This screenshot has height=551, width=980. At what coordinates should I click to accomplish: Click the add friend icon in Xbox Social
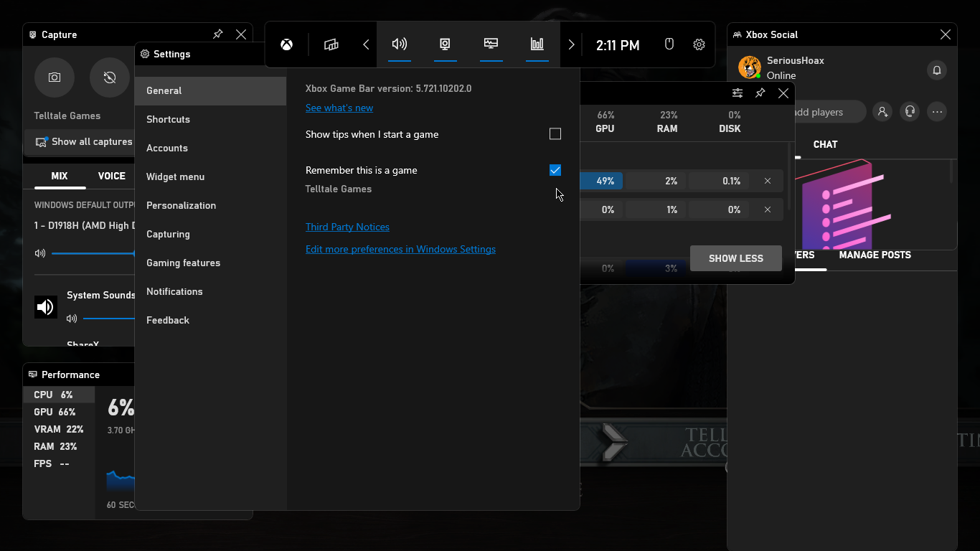[882, 112]
